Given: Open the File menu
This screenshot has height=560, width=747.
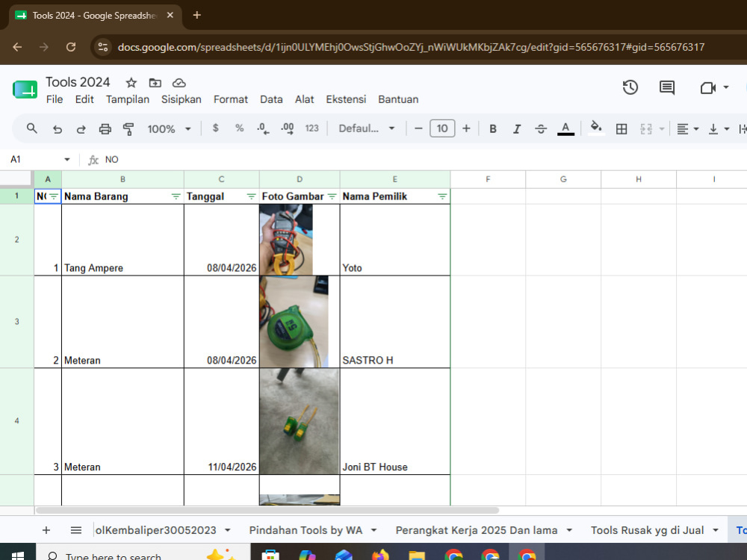Looking at the screenshot, I should [x=55, y=99].
